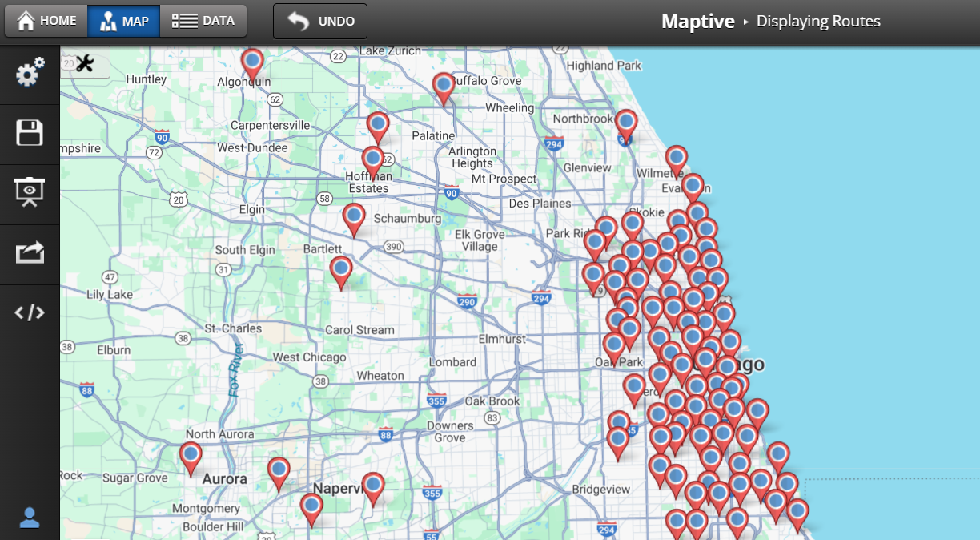Click the Maptive breadcrumb label

[697, 22]
